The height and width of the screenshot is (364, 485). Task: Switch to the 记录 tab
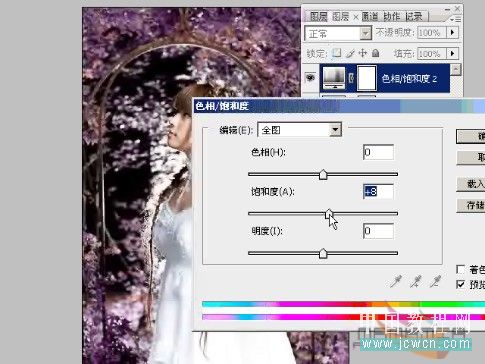pos(414,16)
